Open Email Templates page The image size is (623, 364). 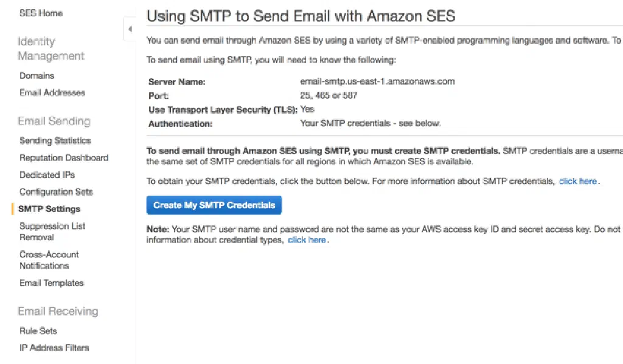pyautogui.click(x=52, y=283)
